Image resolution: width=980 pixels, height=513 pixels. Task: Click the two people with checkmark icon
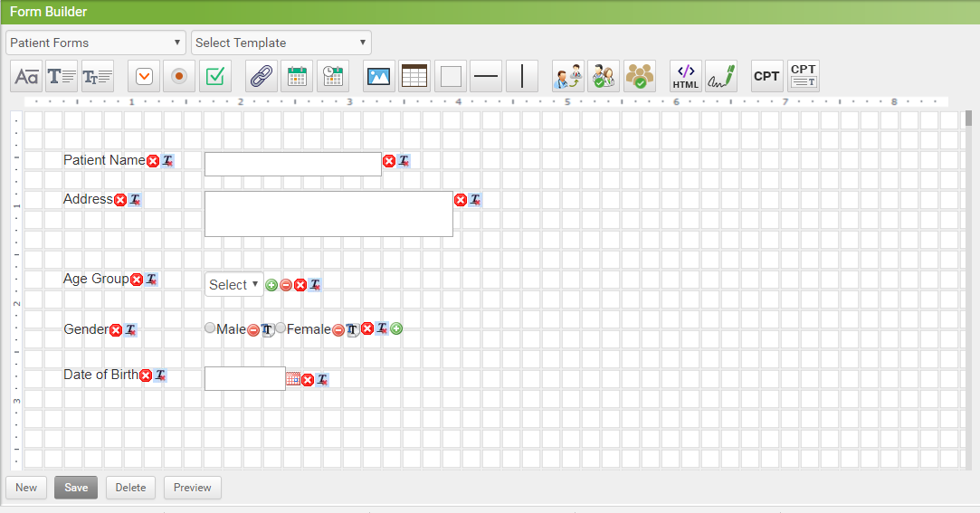pos(604,76)
